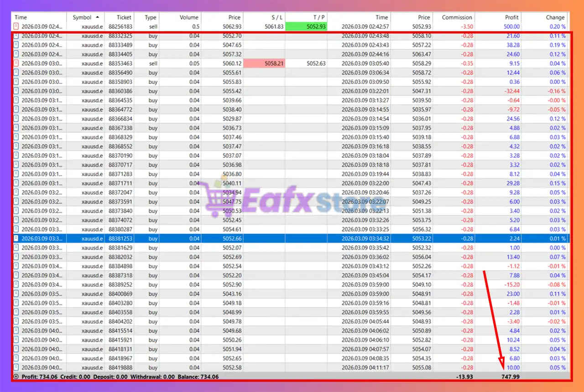The image size is (584, 392).
Task: Click the sell order icon on ticket 88353463 row
Action: pos(16,63)
